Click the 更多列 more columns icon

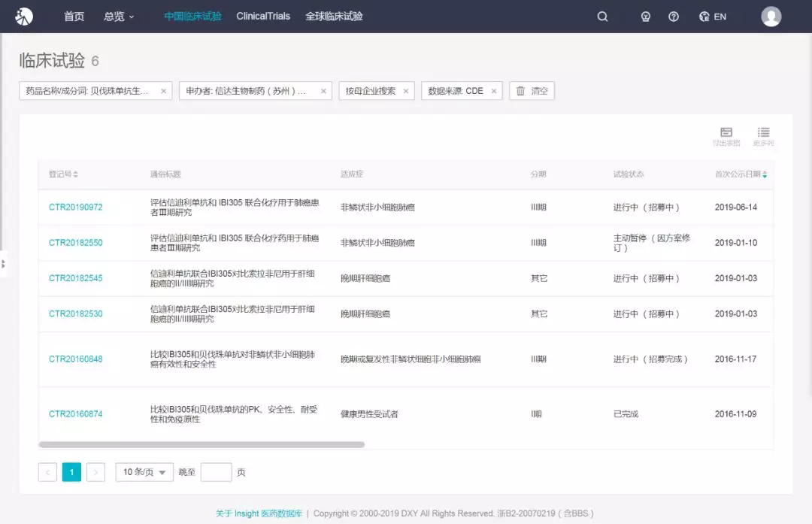pos(763,137)
